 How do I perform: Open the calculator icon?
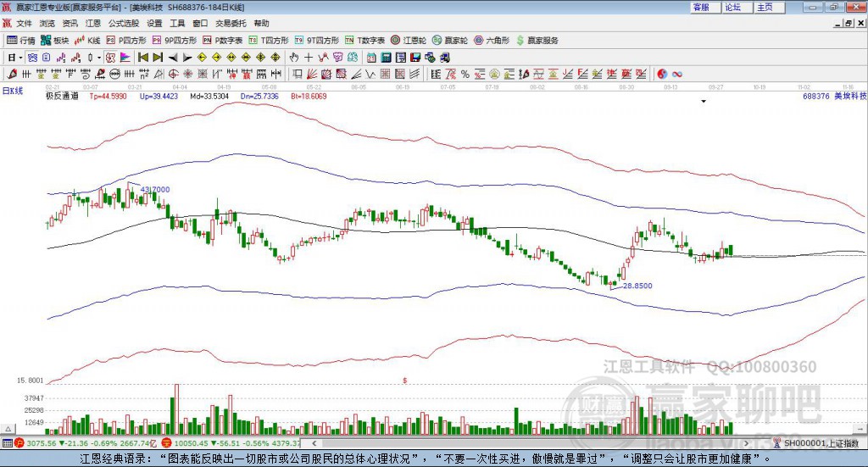click(x=386, y=58)
